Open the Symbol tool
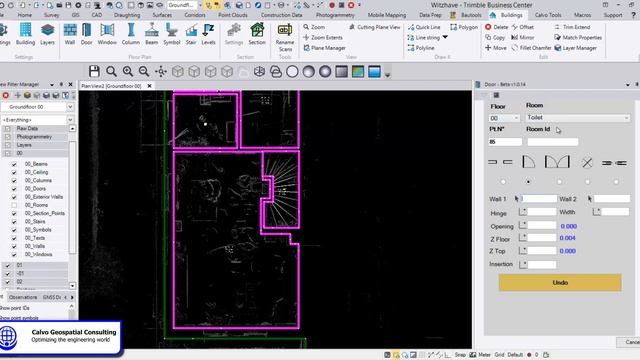Screen dimensions: 640x360 click(171, 34)
